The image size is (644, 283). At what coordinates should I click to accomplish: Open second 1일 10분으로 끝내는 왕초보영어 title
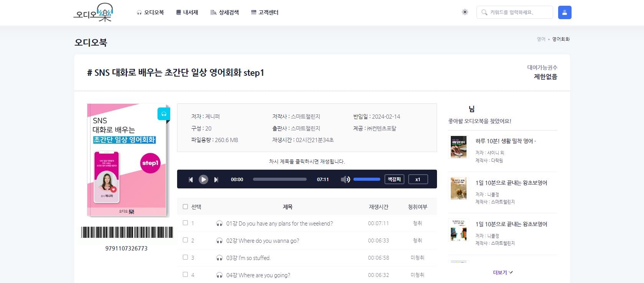511,224
